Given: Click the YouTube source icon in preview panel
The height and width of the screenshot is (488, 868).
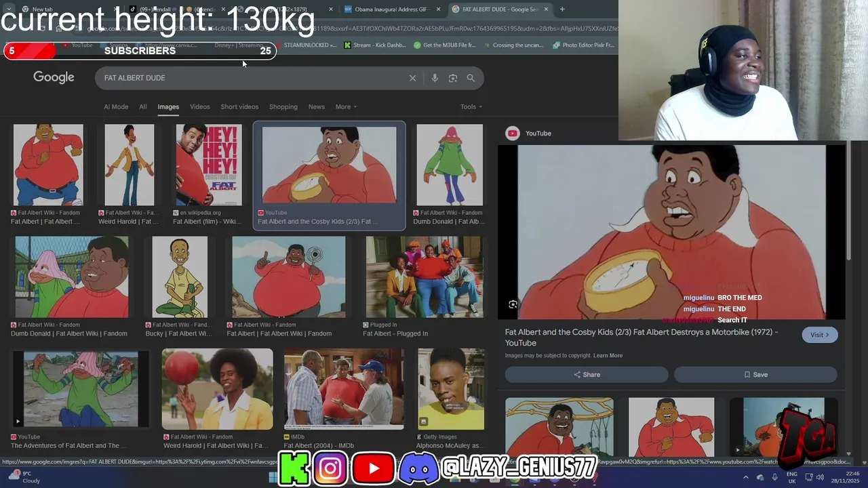Looking at the screenshot, I should click(x=513, y=134).
